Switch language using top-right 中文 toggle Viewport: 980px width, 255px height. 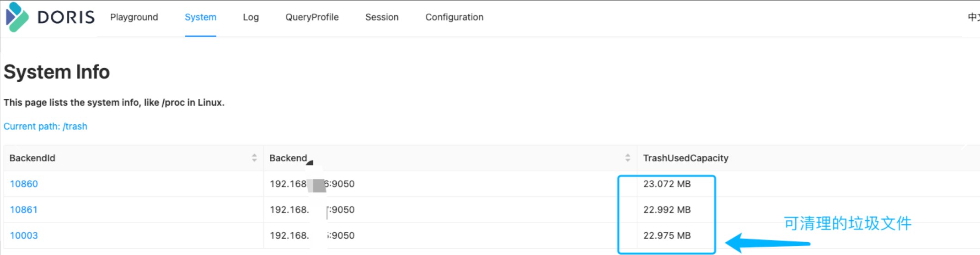click(974, 17)
